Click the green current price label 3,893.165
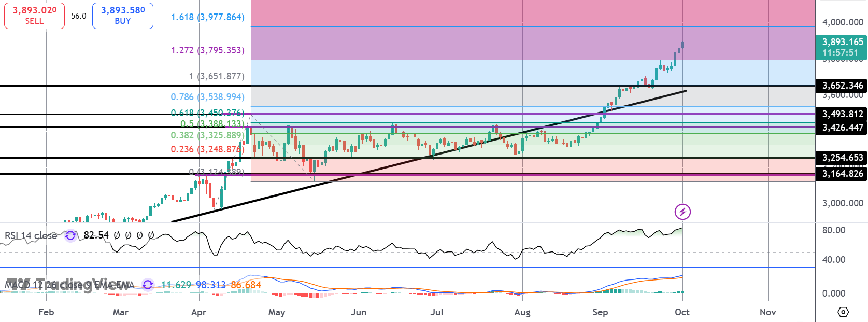The width and height of the screenshot is (868, 322). 842,47
